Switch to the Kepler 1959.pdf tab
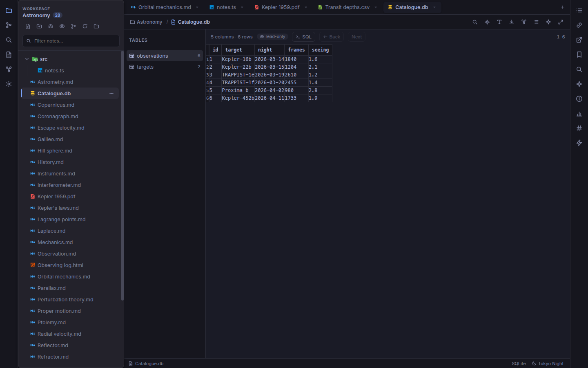Image resolution: width=588 pixels, height=368 pixels. (281, 7)
